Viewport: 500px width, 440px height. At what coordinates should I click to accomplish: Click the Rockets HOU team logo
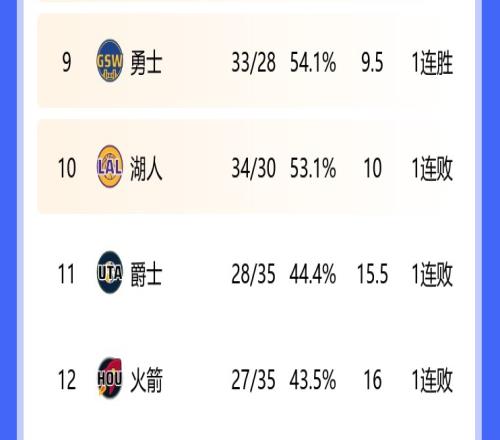click(x=110, y=378)
